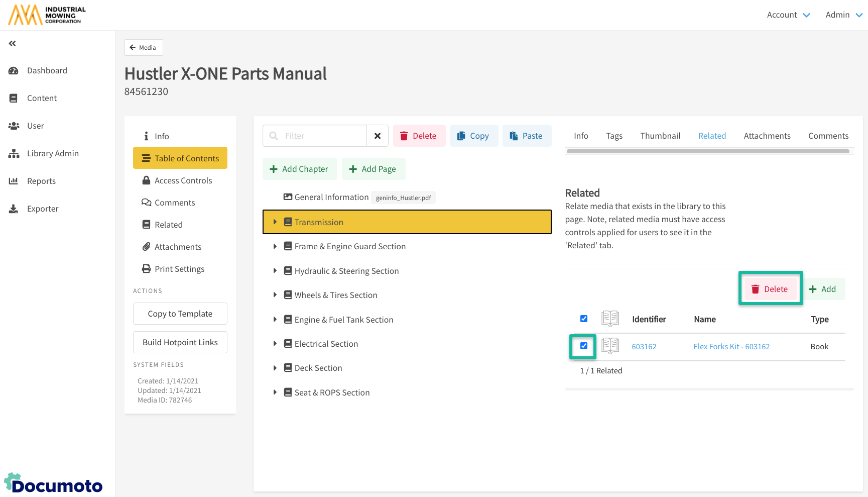The image size is (868, 497).
Task: Open the Admin dropdown menu
Action: (x=843, y=15)
